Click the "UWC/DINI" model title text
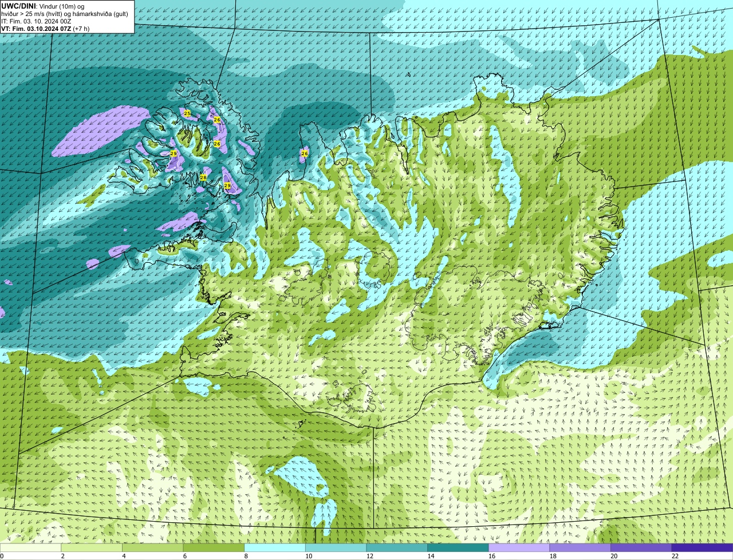733x560 pixels. pos(18,6)
